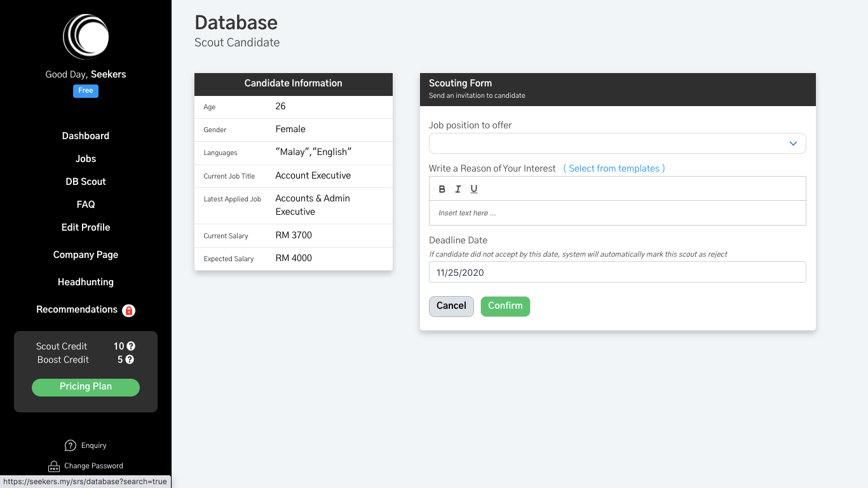Screen dimensions: 868x488
Task: Click the Database page title
Action: point(236,22)
